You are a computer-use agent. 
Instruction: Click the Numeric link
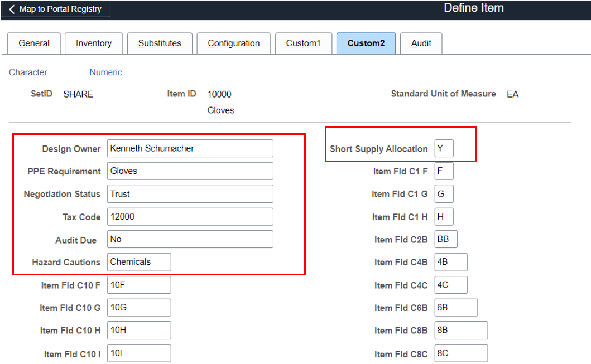105,72
